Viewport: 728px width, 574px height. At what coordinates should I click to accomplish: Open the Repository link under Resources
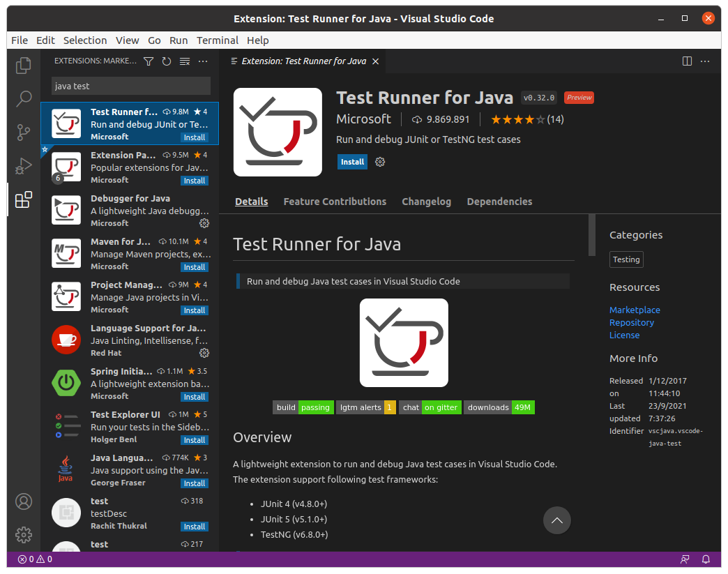coord(631,322)
